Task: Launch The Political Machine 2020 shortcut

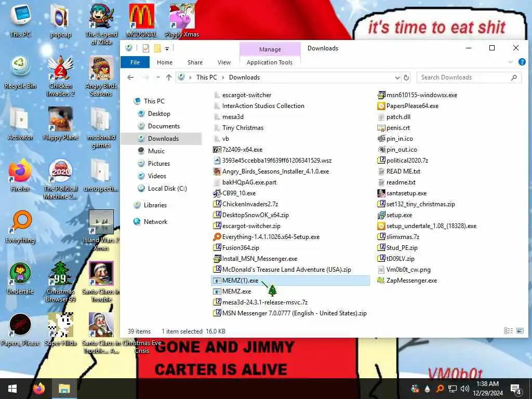Action: click(x=60, y=179)
